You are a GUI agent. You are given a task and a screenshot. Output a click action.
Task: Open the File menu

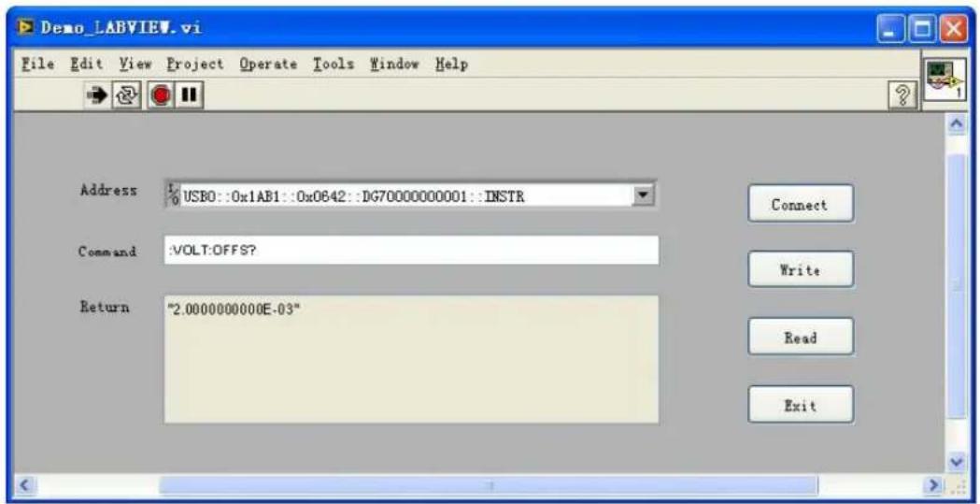pos(38,65)
